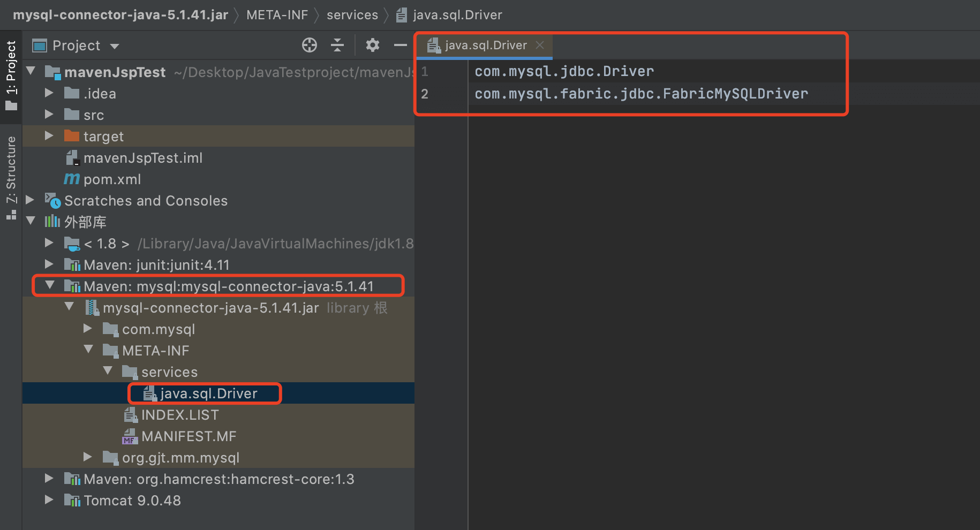The image size is (980, 530).
Task: Click the src folder icon
Action: [x=72, y=115]
